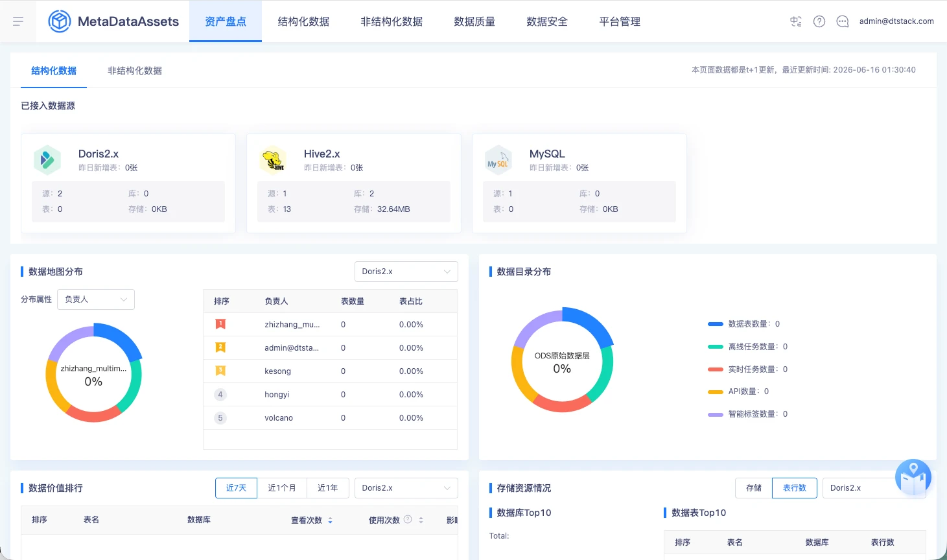Click the Doris2.x data source icon
Viewport: 947px width, 560px height.
pos(47,159)
